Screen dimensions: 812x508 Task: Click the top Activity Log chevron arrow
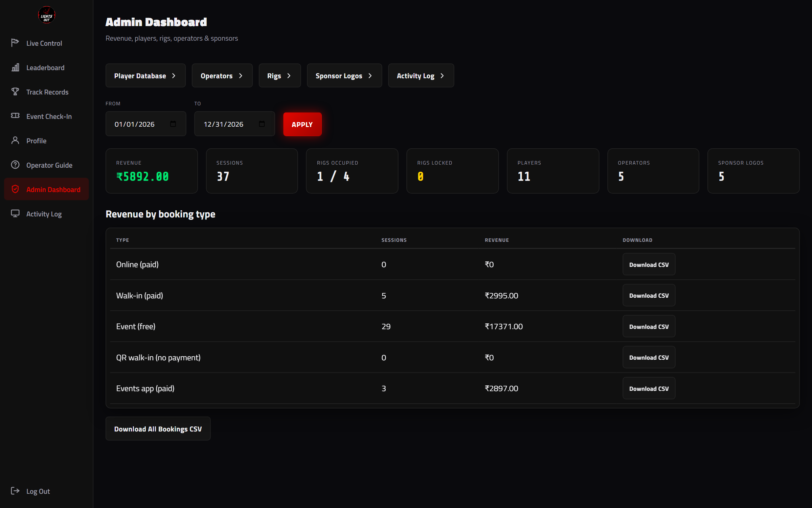point(442,76)
